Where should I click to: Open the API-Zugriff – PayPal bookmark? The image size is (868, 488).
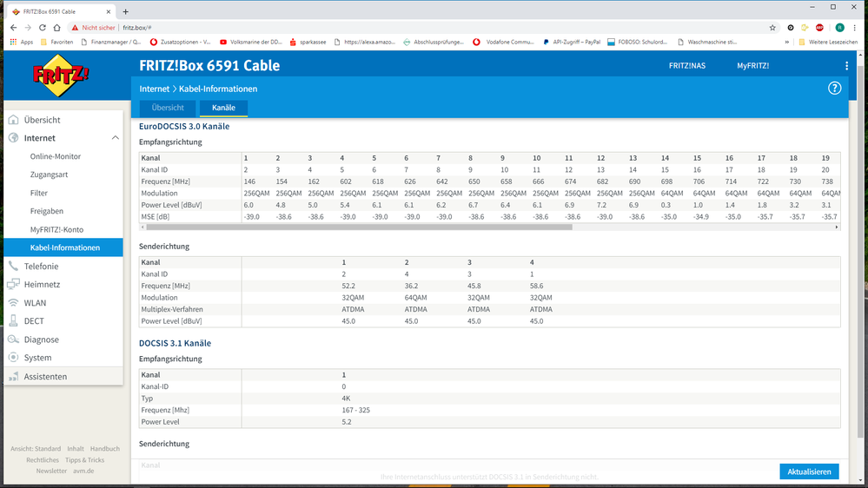[572, 42]
